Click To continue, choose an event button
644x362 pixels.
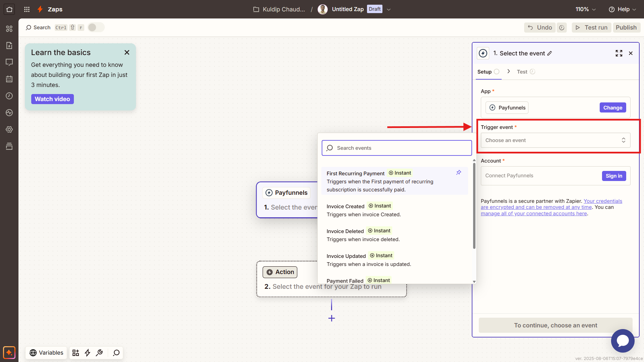pyautogui.click(x=555, y=325)
